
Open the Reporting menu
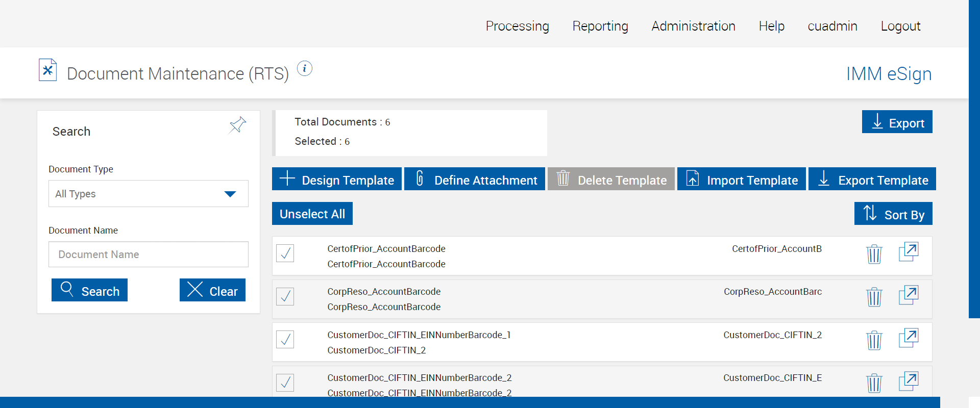click(600, 26)
